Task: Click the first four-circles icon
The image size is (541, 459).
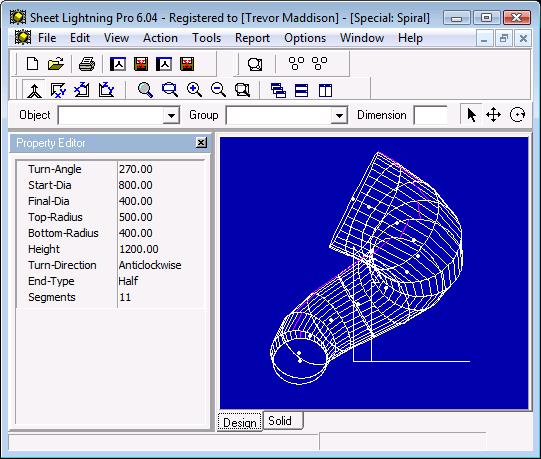Action: (x=296, y=64)
